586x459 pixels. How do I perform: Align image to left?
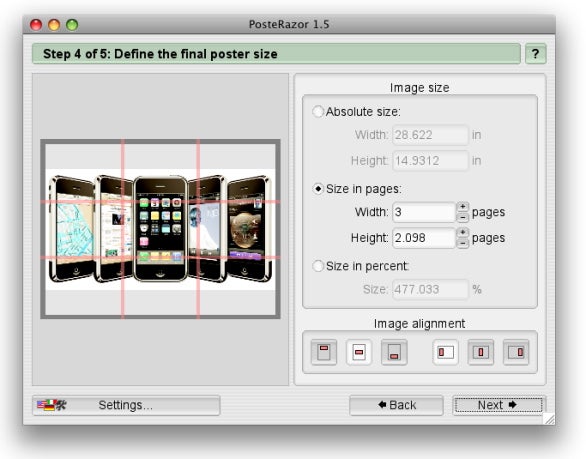click(445, 352)
